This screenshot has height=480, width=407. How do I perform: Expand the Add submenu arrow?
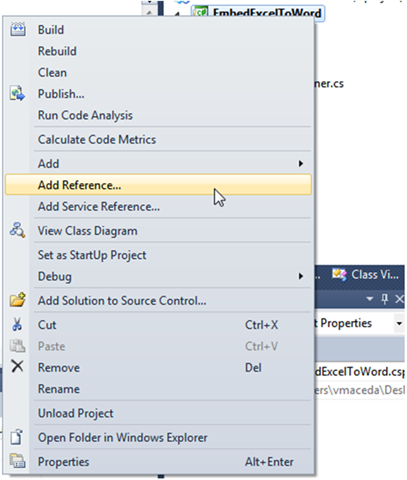click(x=301, y=163)
